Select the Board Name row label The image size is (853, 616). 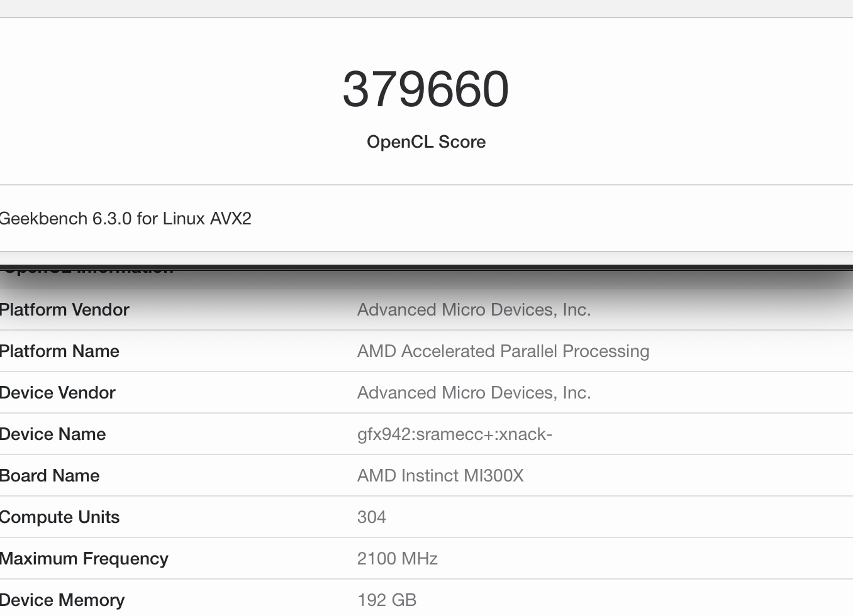[50, 476]
